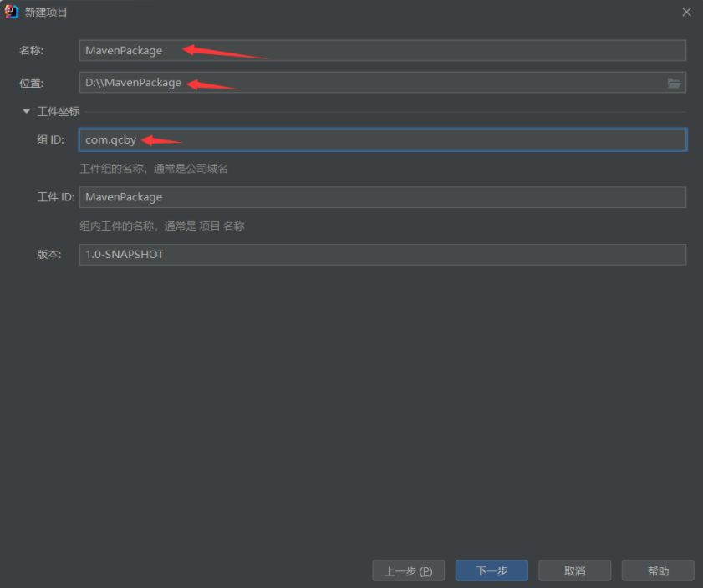Close the New Project dialog
703x588 pixels.
(x=686, y=12)
